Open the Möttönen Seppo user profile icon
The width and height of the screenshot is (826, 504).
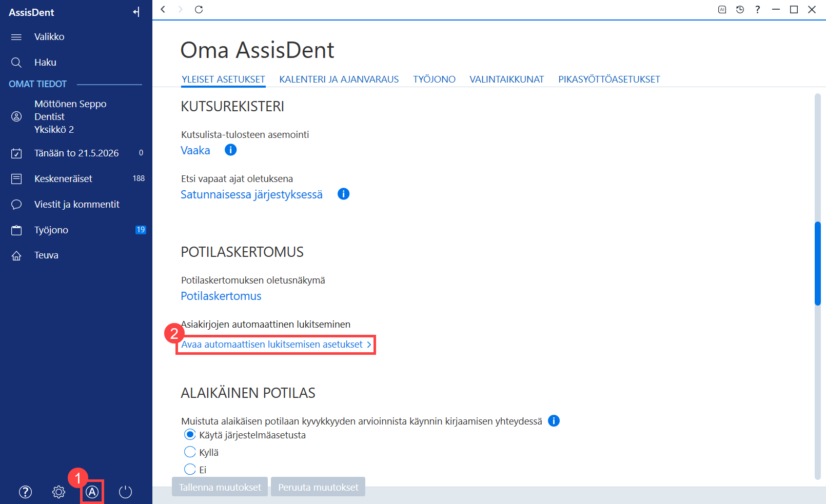[x=16, y=116]
